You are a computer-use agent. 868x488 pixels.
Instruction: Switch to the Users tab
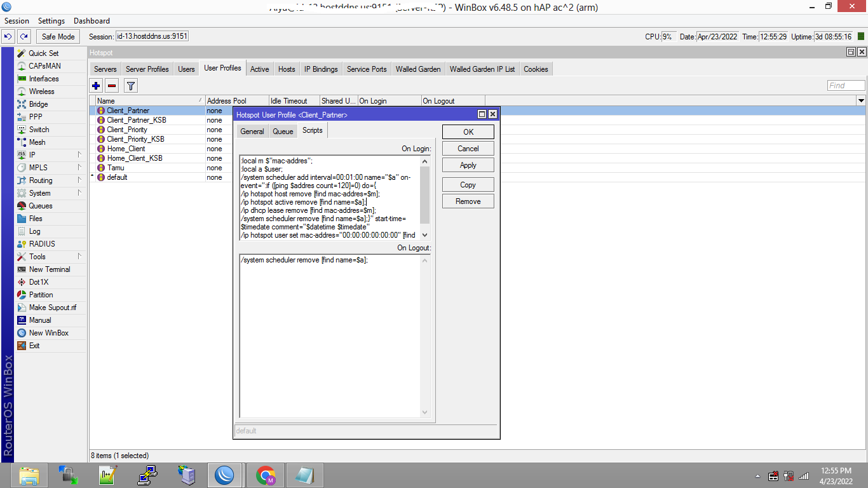[x=186, y=69]
